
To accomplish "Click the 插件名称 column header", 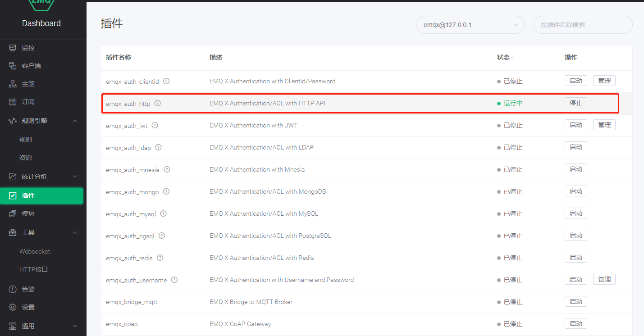I will click(x=119, y=57).
